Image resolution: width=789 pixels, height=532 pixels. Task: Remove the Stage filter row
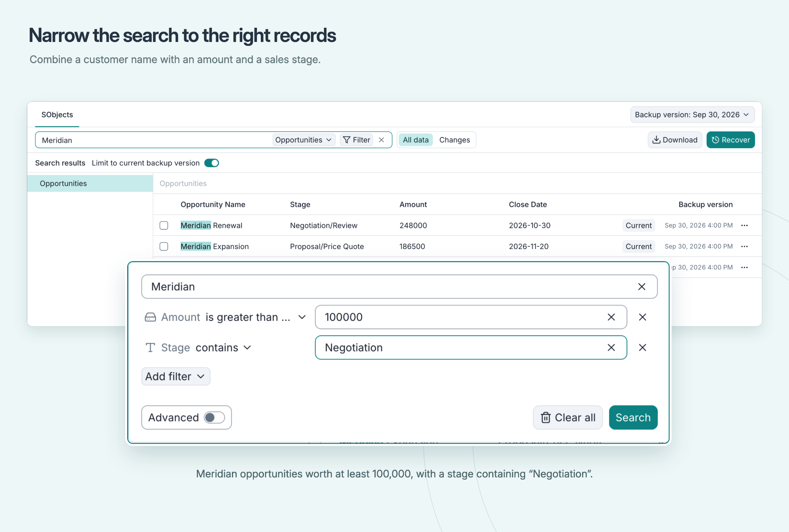[642, 348]
